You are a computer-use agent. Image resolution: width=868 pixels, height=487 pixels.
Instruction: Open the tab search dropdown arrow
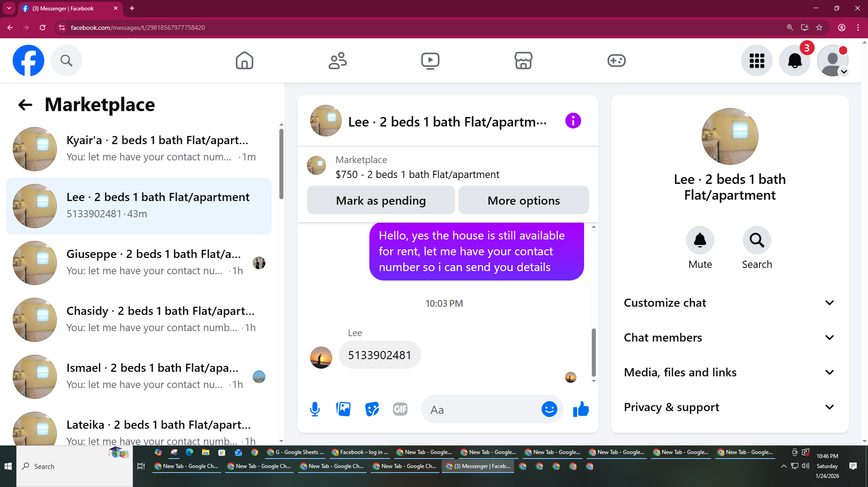(9, 8)
